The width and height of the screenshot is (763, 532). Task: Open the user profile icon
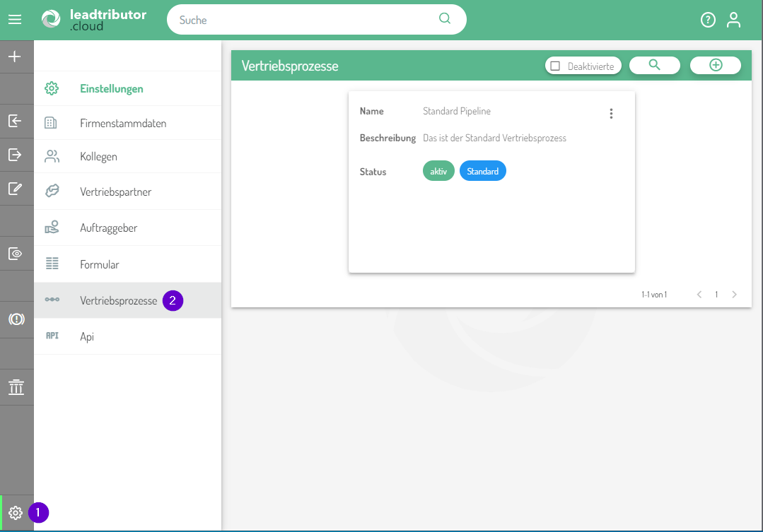734,20
